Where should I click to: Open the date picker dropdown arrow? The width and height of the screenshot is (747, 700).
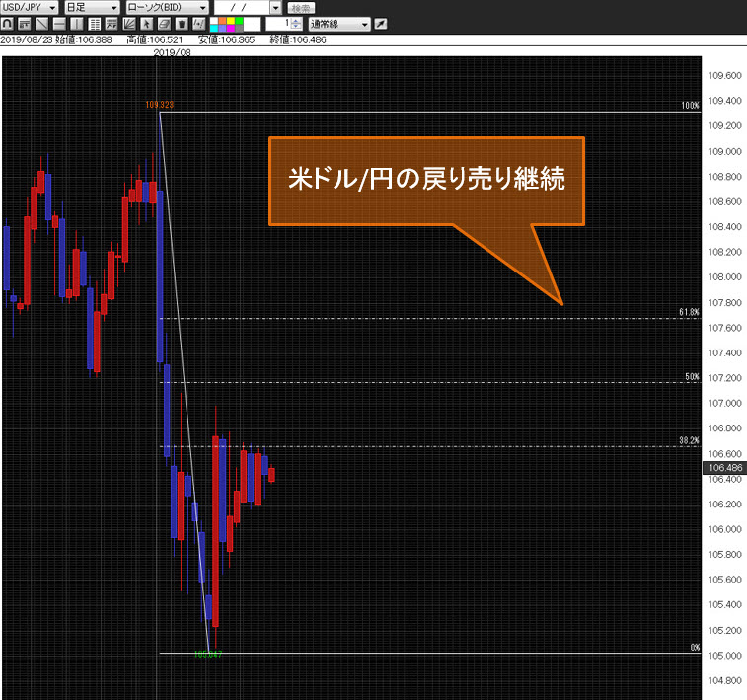[276, 8]
